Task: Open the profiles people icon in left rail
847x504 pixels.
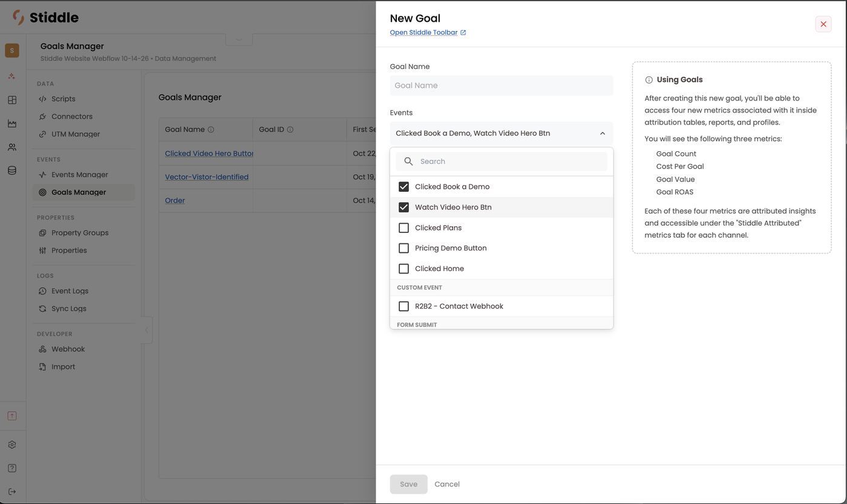Action: pyautogui.click(x=11, y=147)
